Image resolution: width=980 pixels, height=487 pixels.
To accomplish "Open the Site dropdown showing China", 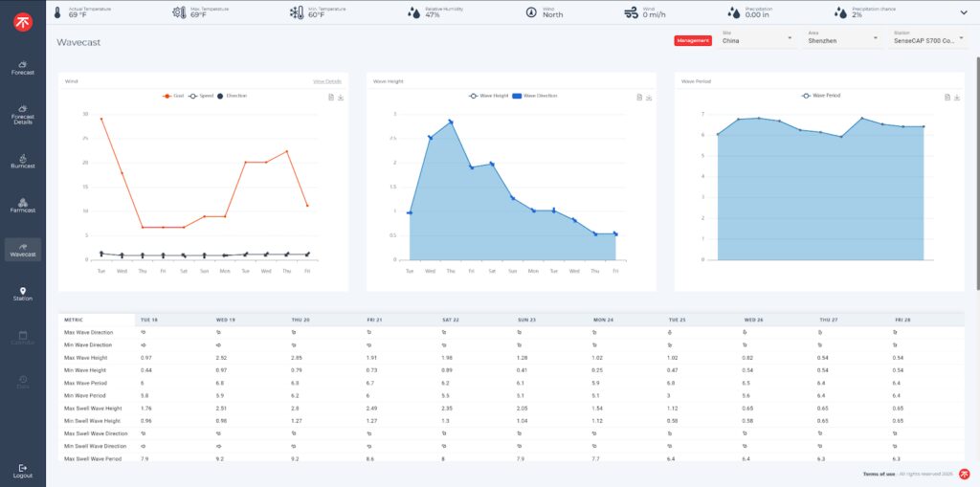I will tap(758, 38).
